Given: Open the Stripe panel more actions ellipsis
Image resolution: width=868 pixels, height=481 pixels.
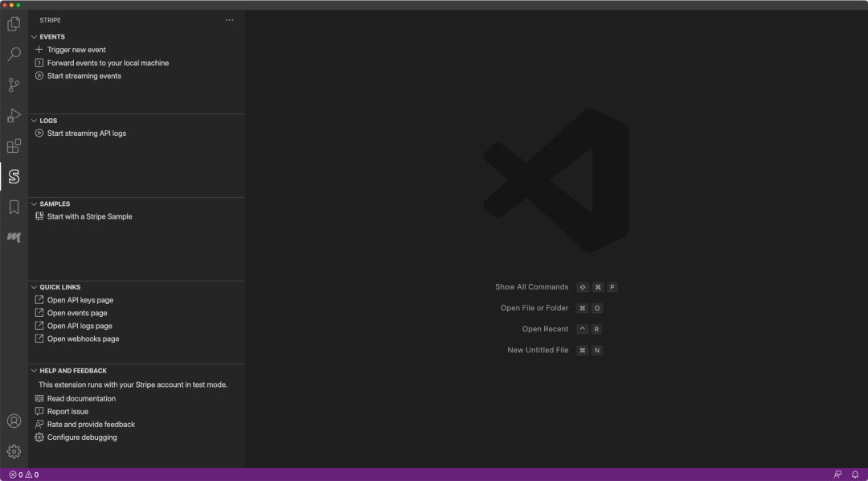Looking at the screenshot, I should pos(230,20).
